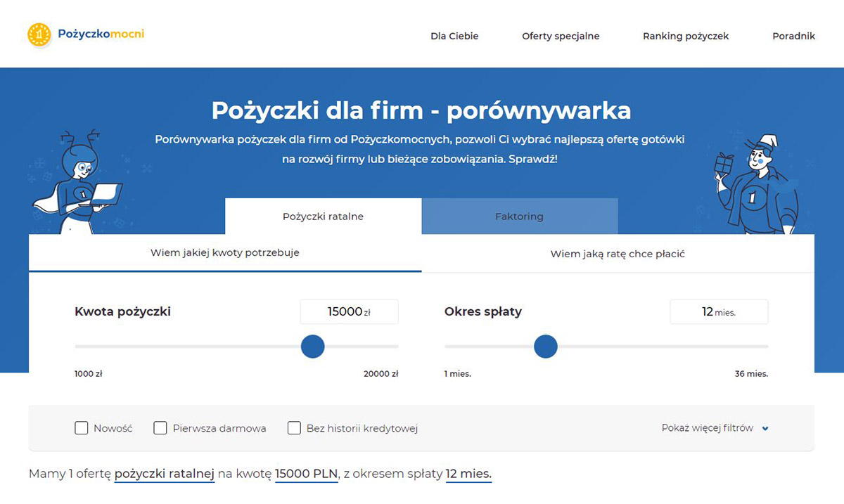Open the Poradnik section
This screenshot has height=504, width=844.
coord(793,36)
